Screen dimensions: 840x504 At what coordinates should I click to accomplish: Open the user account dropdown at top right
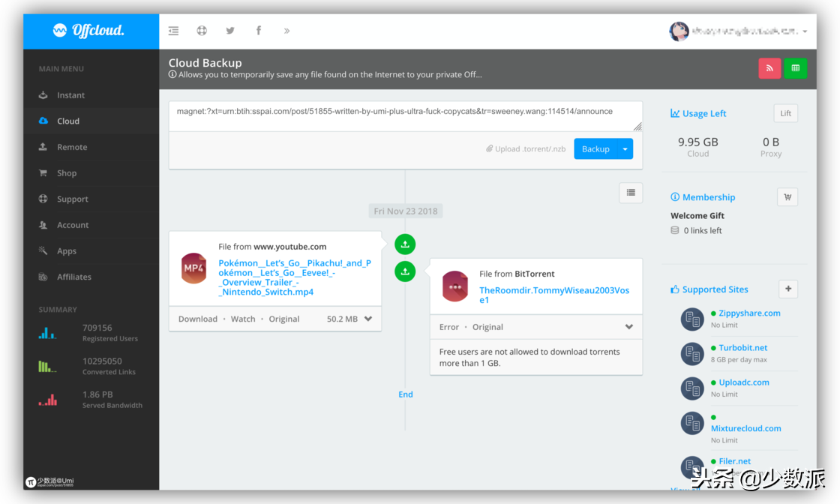pos(738,31)
